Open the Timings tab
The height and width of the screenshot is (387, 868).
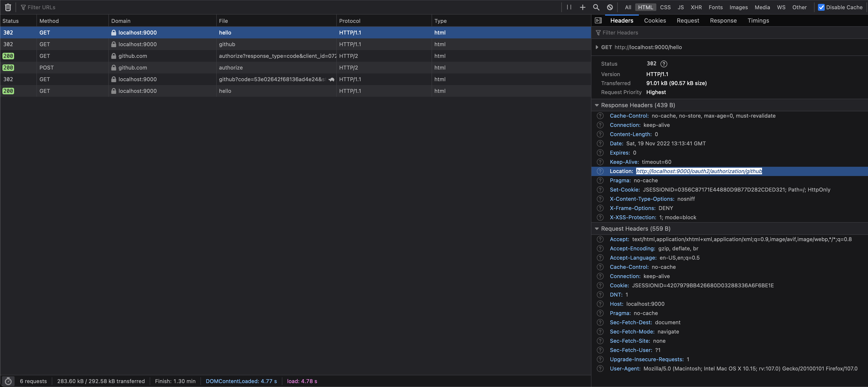pos(758,21)
